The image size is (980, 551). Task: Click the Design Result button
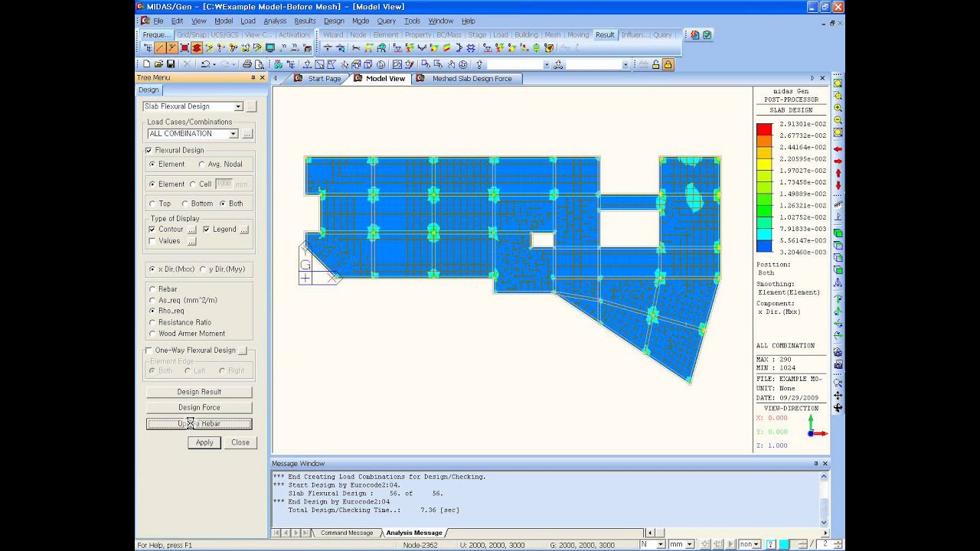pyautogui.click(x=199, y=392)
